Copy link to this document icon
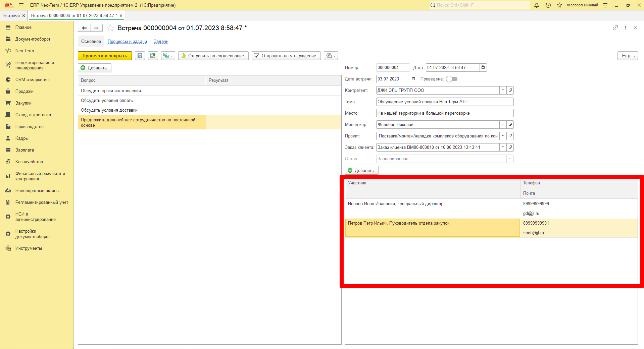 [x=615, y=28]
